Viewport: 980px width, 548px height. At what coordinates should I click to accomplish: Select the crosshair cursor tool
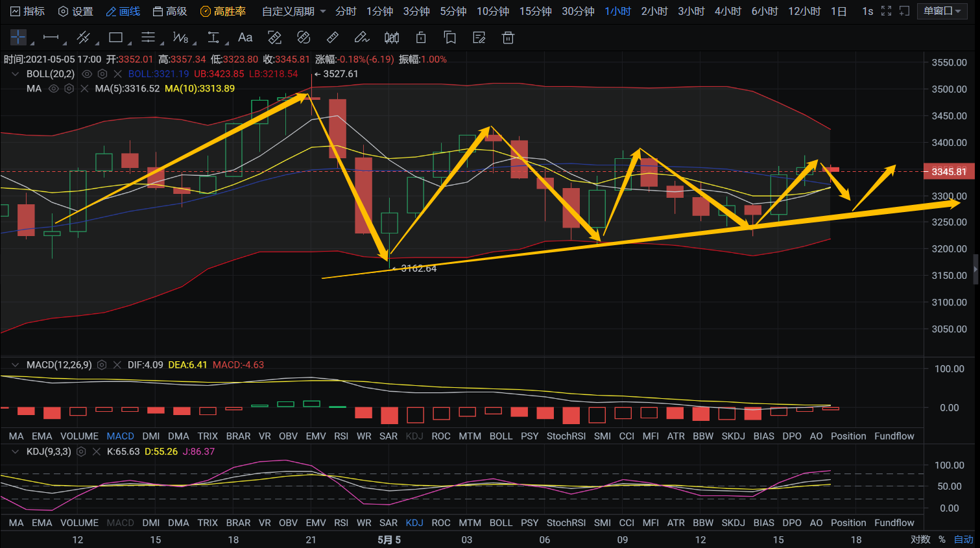click(x=18, y=38)
